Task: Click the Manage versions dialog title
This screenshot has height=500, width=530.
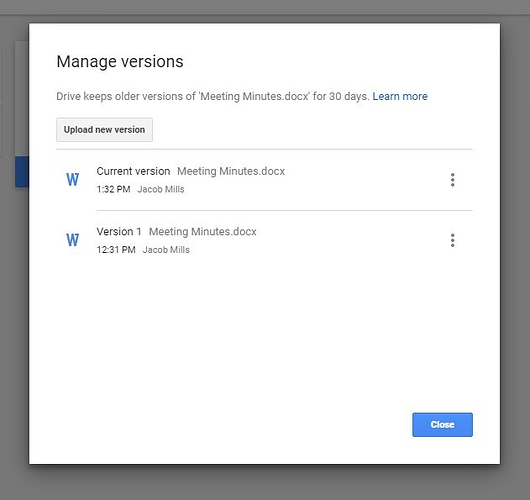Action: tap(120, 62)
